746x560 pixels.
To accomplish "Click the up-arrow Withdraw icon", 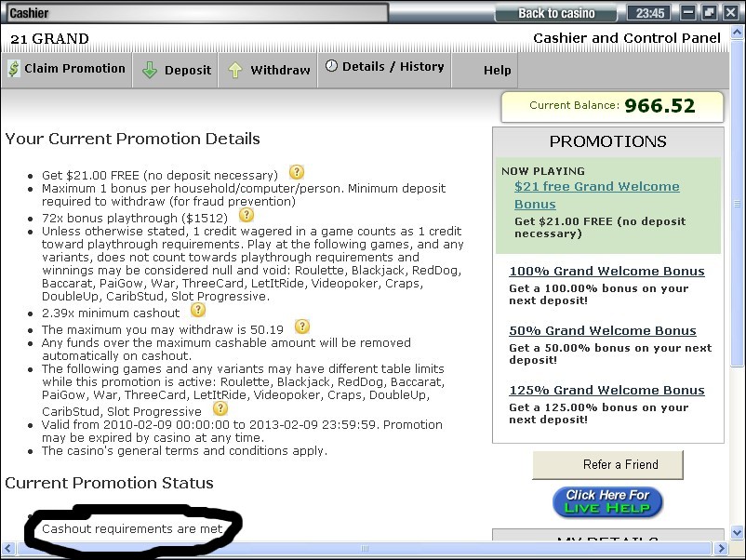I will coord(235,70).
